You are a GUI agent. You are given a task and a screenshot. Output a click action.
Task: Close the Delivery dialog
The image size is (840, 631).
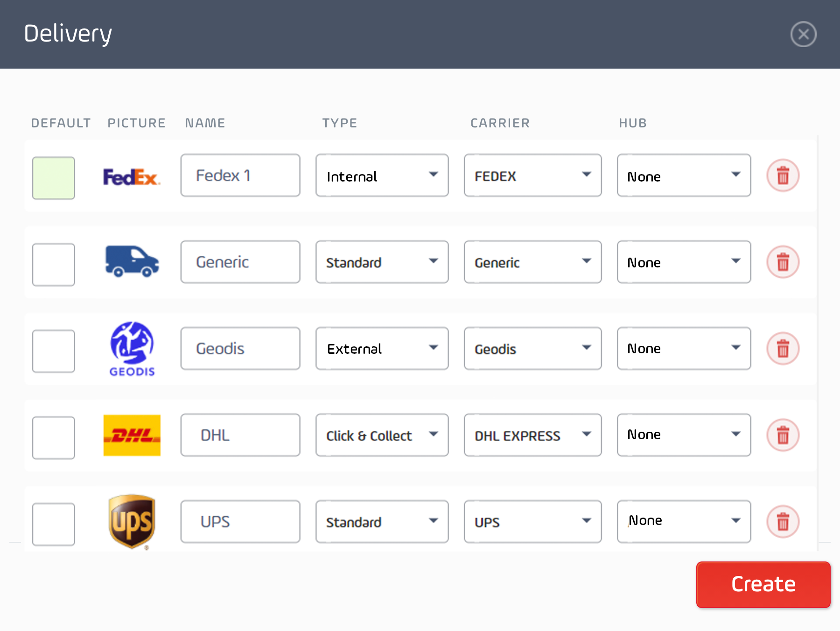click(x=803, y=34)
